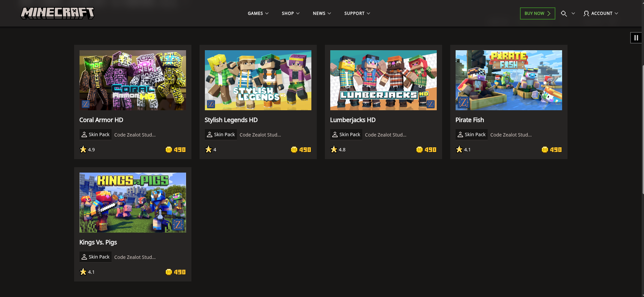Screen dimensions: 644x297
Task: Click the Minecoin icon on Coral Armor HD
Action: (x=169, y=150)
